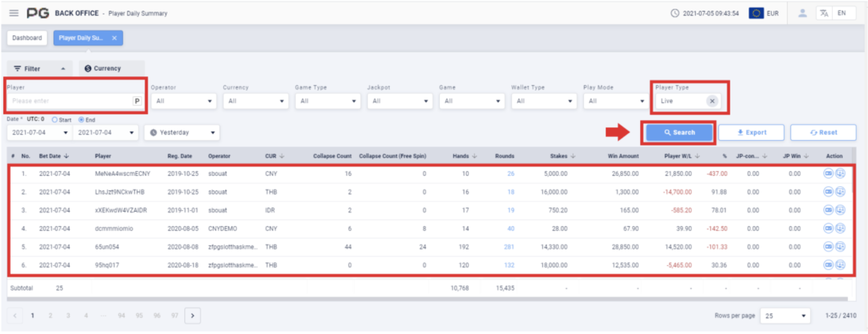Screen dimensions: 868x334
Task: Select the Start date radio button
Action: tap(55, 120)
